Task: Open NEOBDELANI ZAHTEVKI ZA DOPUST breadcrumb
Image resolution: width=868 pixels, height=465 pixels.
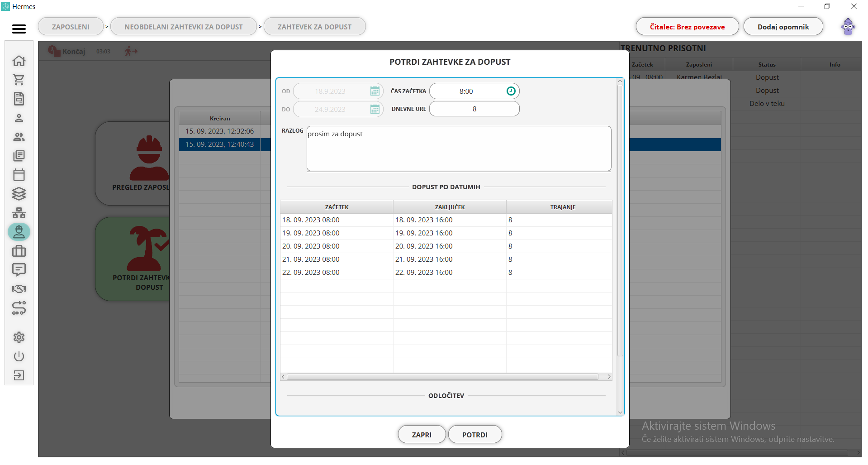Action: 184,27
